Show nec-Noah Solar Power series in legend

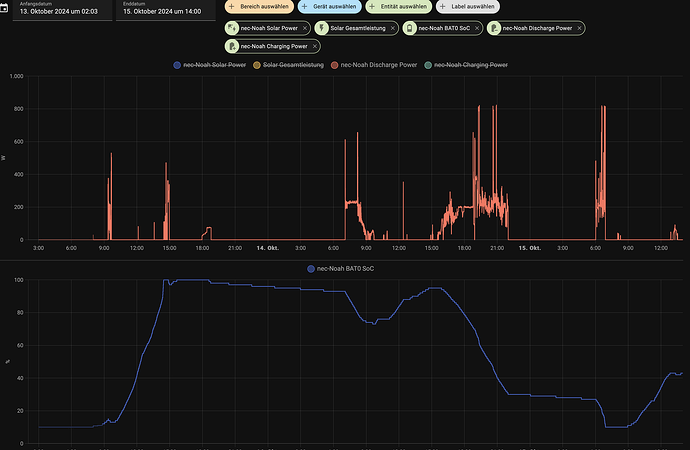(210, 64)
